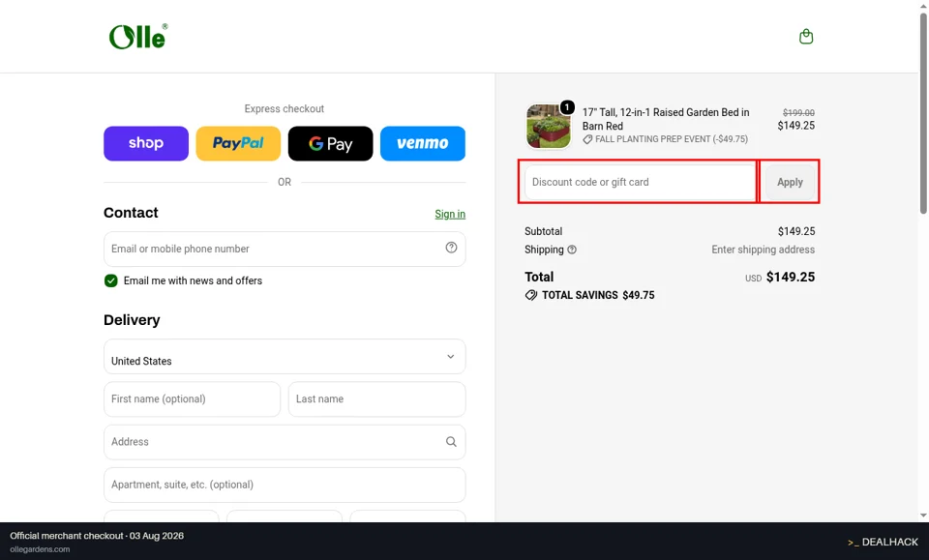Focus the Email or mobile phone number field
This screenshot has height=560, width=929.
click(x=285, y=249)
